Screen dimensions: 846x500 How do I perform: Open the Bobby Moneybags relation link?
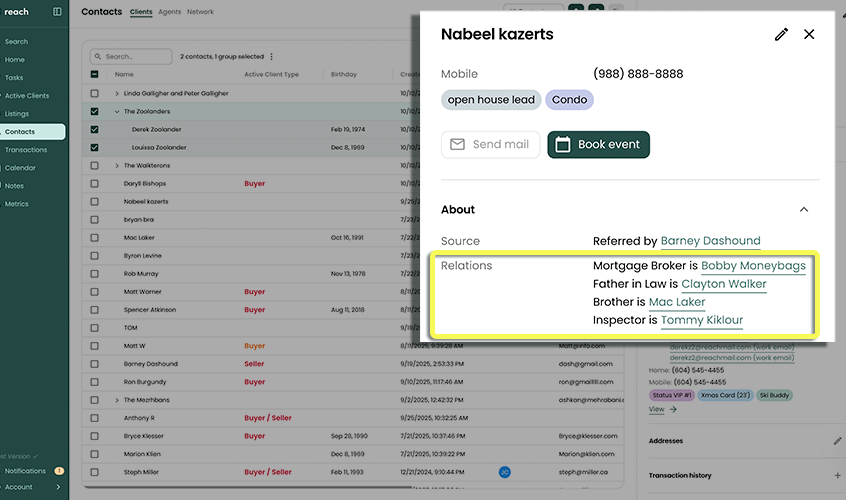(752, 266)
